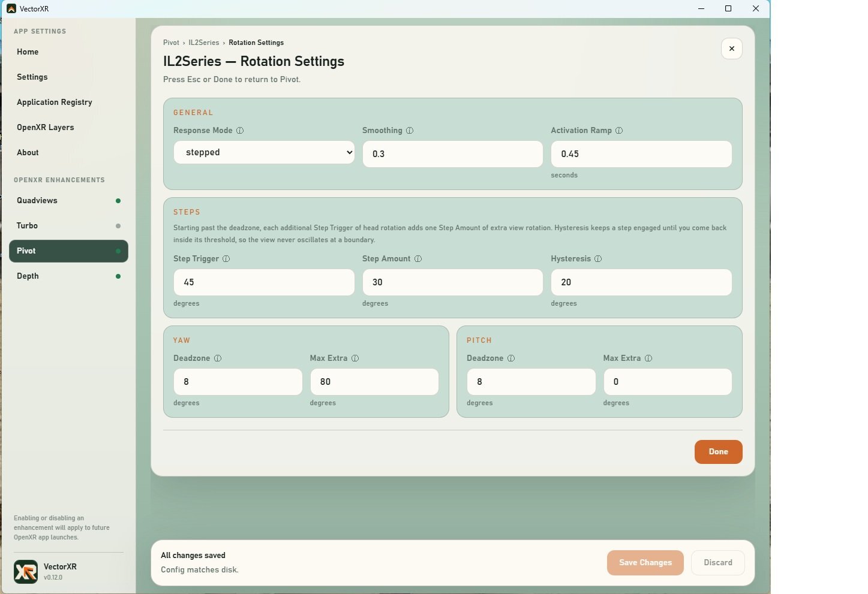Image resolution: width=868 pixels, height=594 pixels.
Task: Open the OpenXR Layers page
Action: click(68, 128)
